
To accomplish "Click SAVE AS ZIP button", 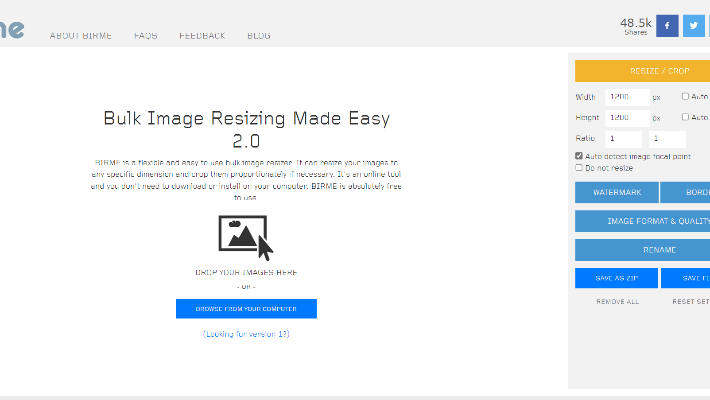I will 616,278.
